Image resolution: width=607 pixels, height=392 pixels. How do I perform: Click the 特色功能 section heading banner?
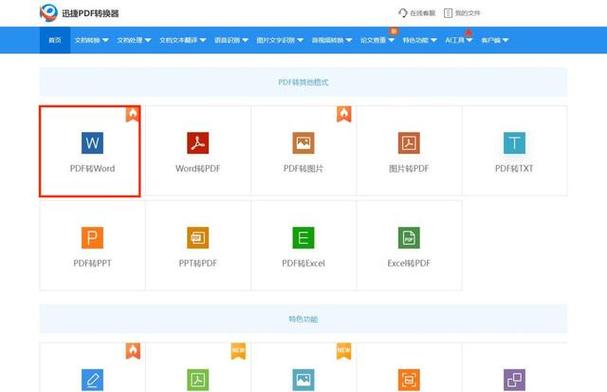point(303,319)
